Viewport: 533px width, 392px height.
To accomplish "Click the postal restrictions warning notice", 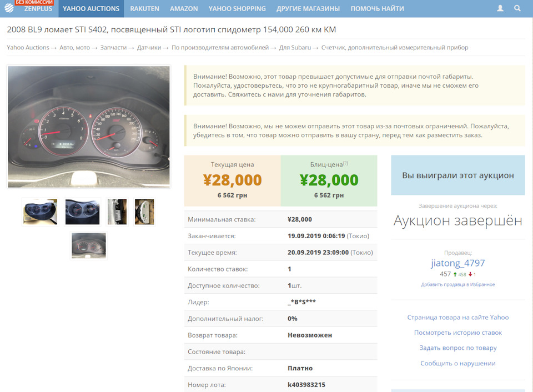I will coord(355,130).
